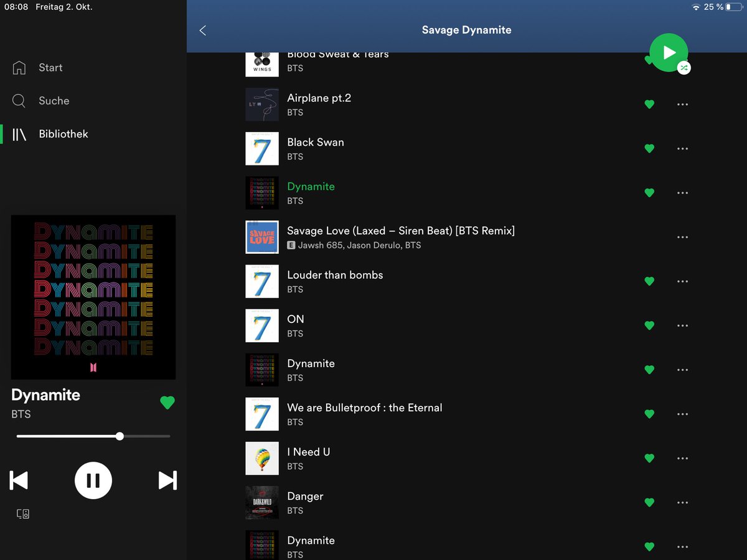Seek using the playback progress bar

[x=93, y=436]
